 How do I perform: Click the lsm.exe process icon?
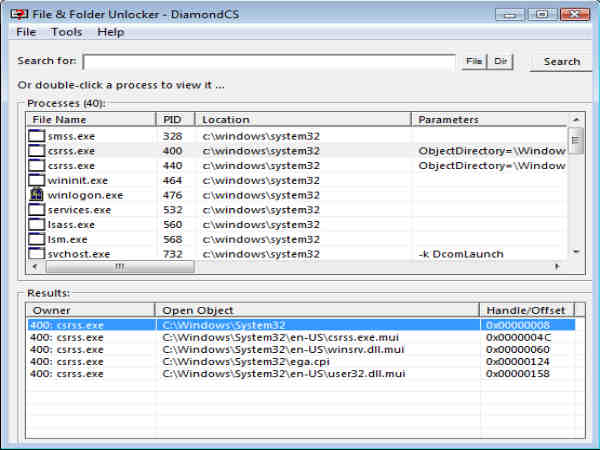click(x=37, y=240)
